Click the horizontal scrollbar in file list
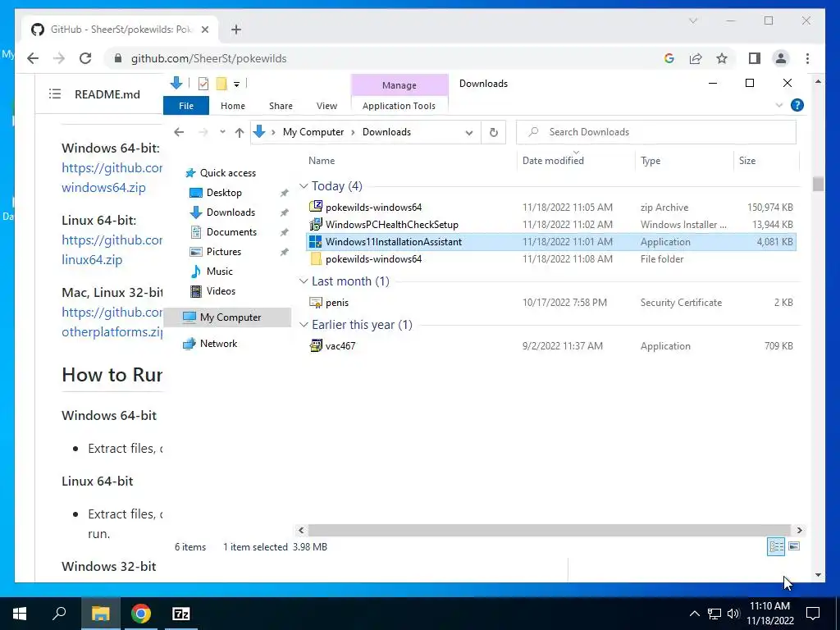 (549, 531)
